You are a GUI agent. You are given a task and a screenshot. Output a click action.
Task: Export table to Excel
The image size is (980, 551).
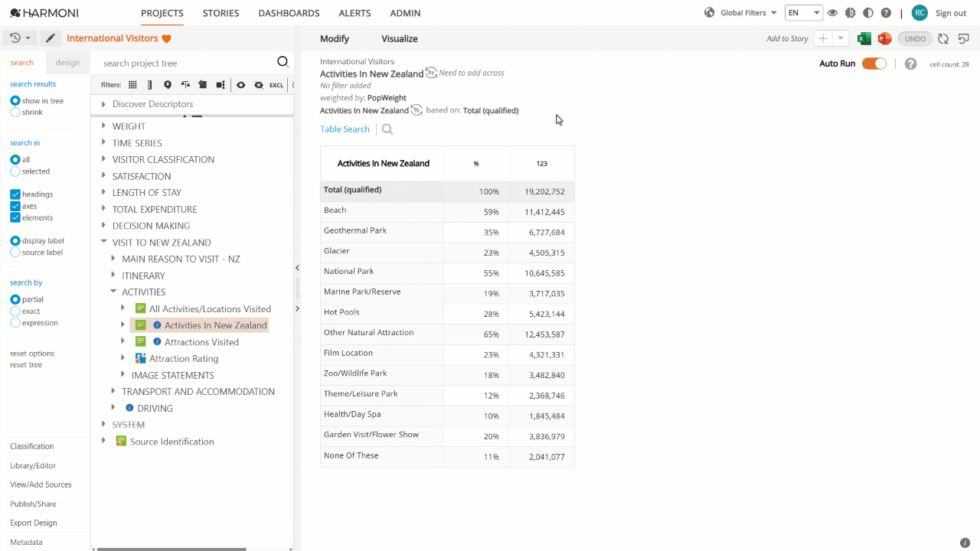click(x=864, y=38)
